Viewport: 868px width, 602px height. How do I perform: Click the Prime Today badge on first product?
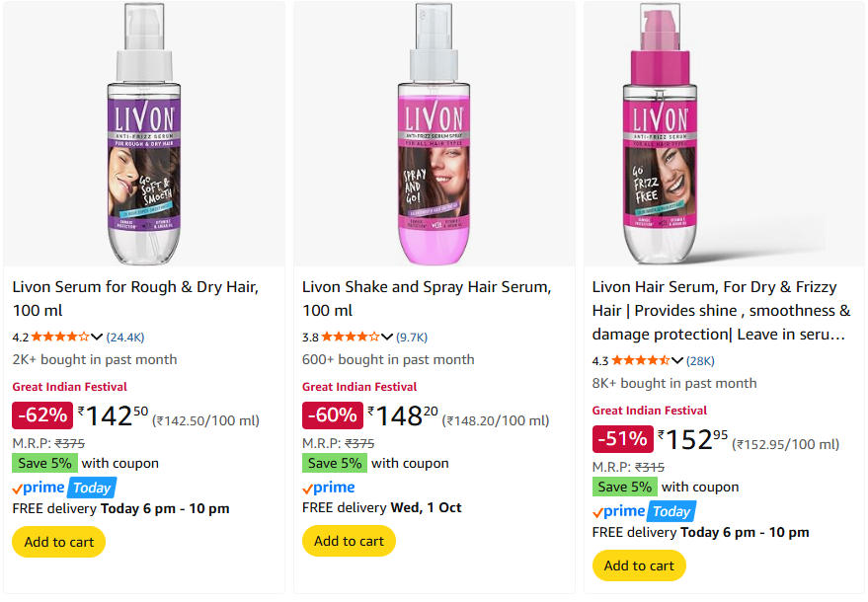[64, 488]
